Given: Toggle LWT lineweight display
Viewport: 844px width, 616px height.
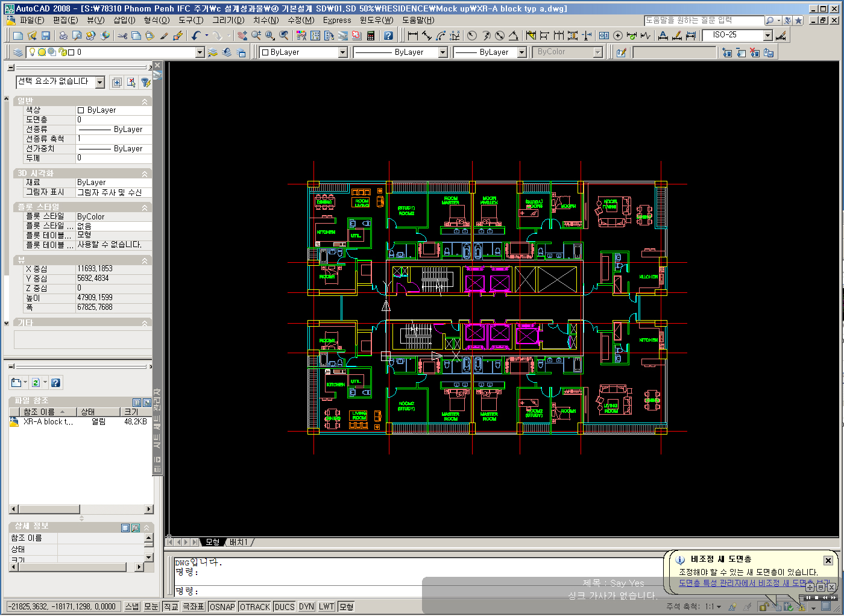Looking at the screenshot, I should [x=326, y=607].
